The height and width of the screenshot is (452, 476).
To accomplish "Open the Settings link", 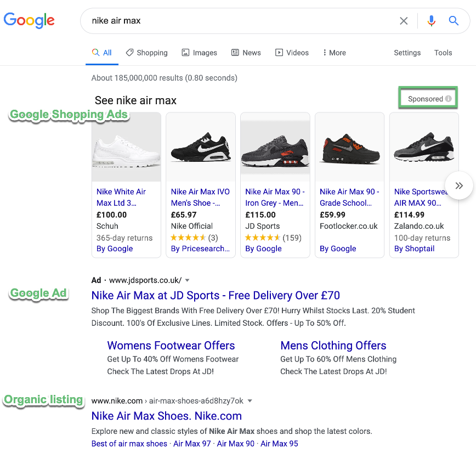I will (407, 52).
